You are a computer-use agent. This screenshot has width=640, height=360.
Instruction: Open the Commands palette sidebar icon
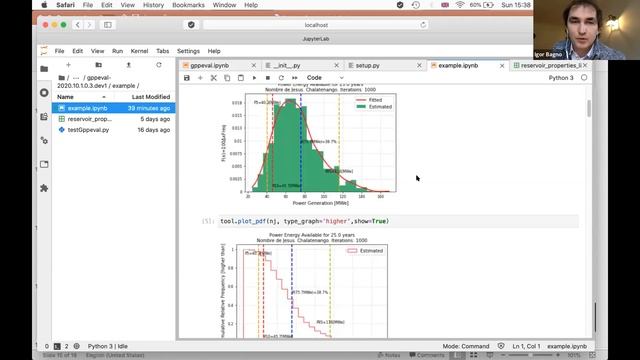[44, 117]
